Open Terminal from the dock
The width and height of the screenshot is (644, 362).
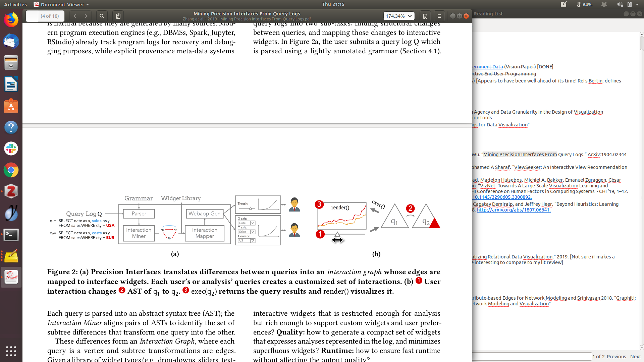pyautogui.click(x=11, y=235)
